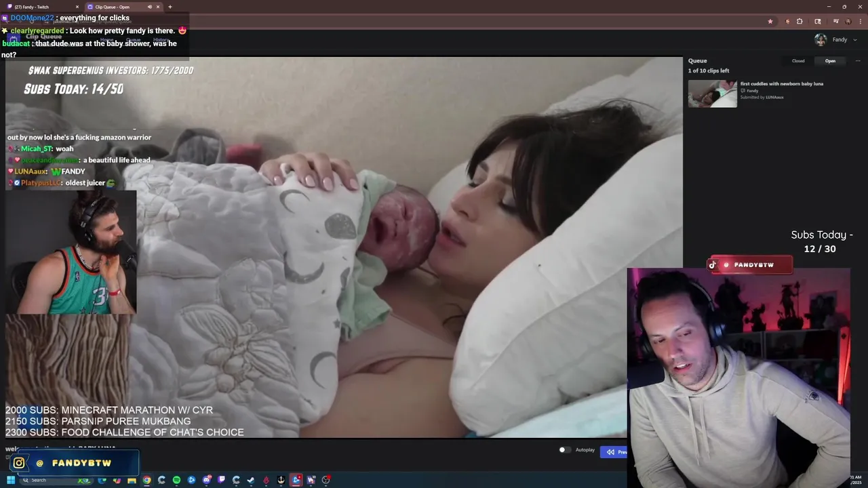
Task: Open Google Chrome from the taskbar
Action: (x=146, y=480)
